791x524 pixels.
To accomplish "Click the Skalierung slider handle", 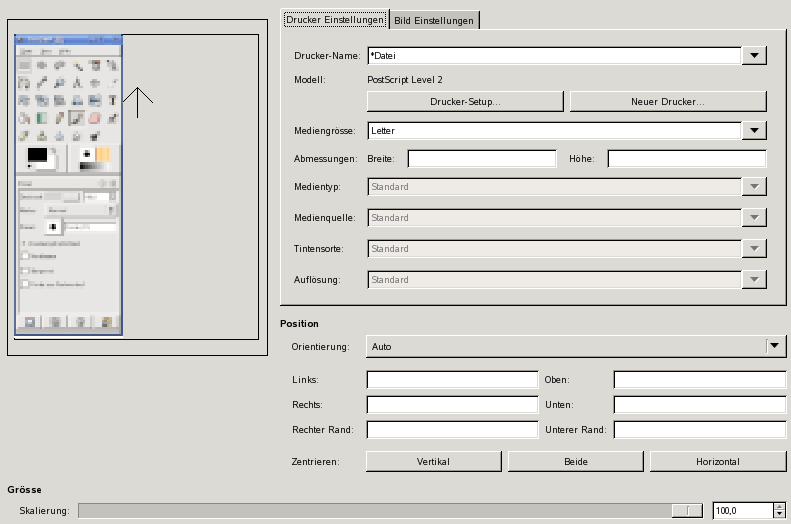I will 687,511.
